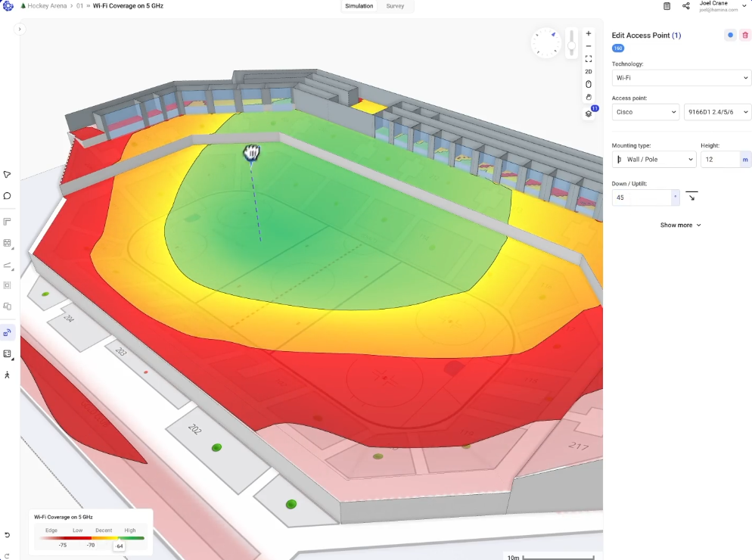Expand the Mounting type Wall / Pole dropdown

tap(654, 160)
